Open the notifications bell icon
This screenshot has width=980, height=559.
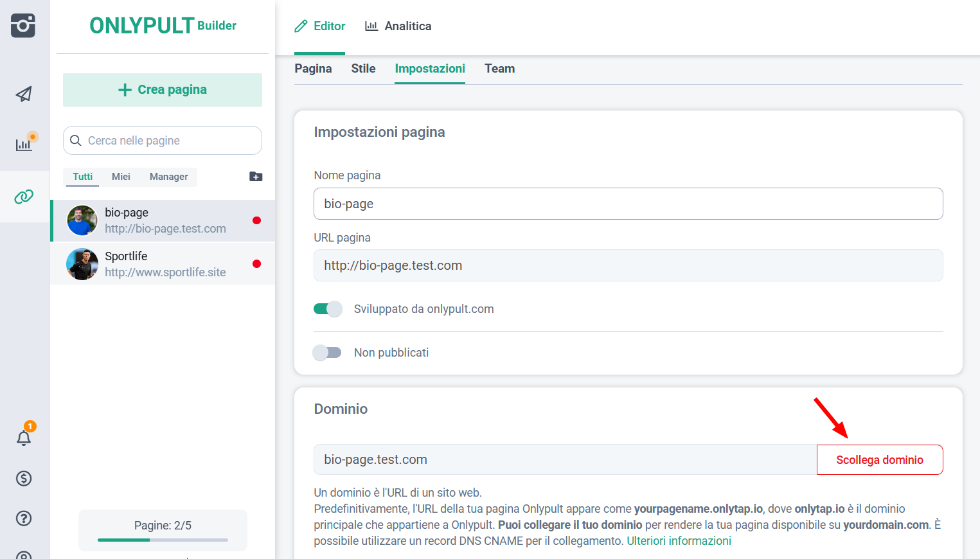(24, 438)
